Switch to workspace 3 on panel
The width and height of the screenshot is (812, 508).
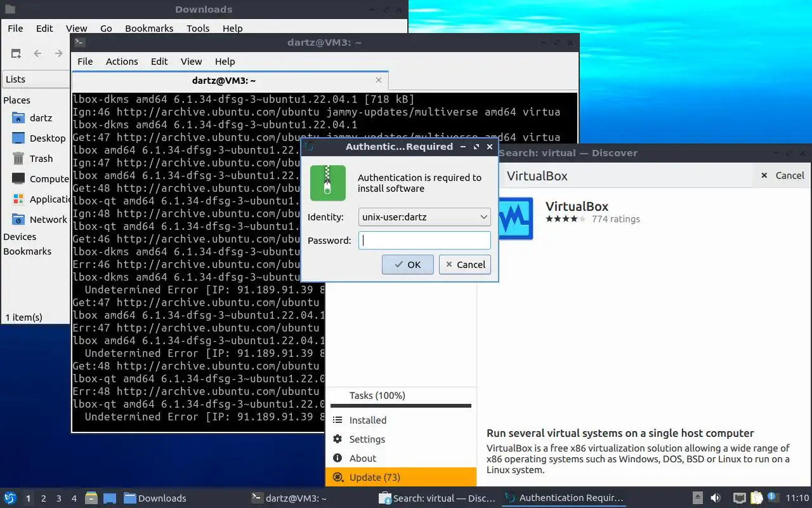[x=59, y=498]
